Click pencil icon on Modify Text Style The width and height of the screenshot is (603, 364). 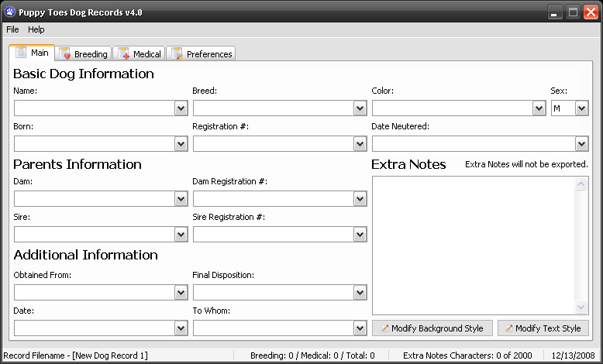pyautogui.click(x=509, y=328)
